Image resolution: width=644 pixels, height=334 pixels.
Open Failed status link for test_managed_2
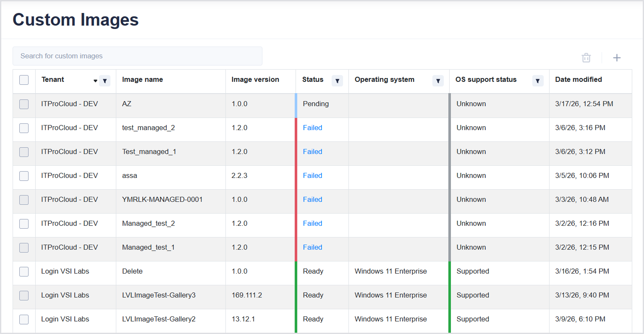[312, 128]
